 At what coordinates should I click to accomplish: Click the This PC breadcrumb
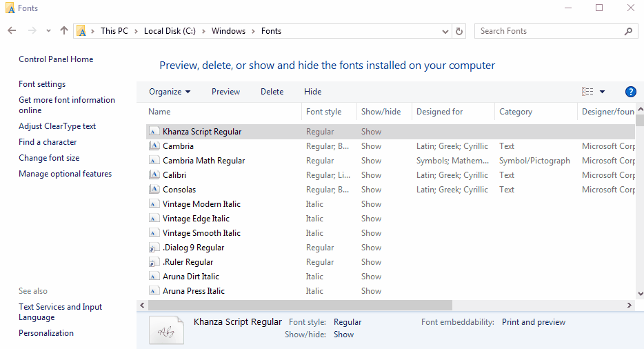(x=114, y=31)
